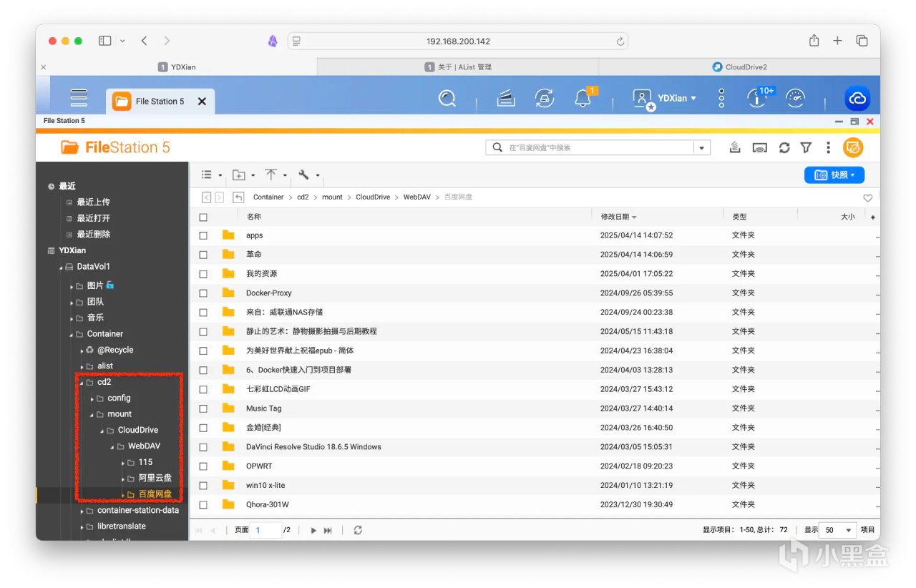Open the resource monitor dashboard gauge
Screen dimensions: 916x588
796,99
